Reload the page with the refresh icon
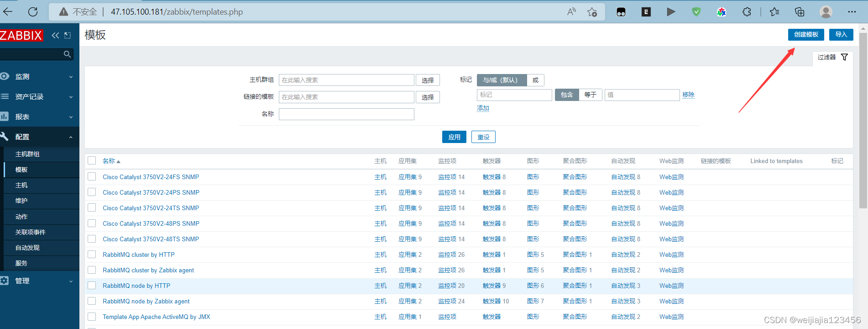This screenshot has height=329, width=868. tap(33, 11)
